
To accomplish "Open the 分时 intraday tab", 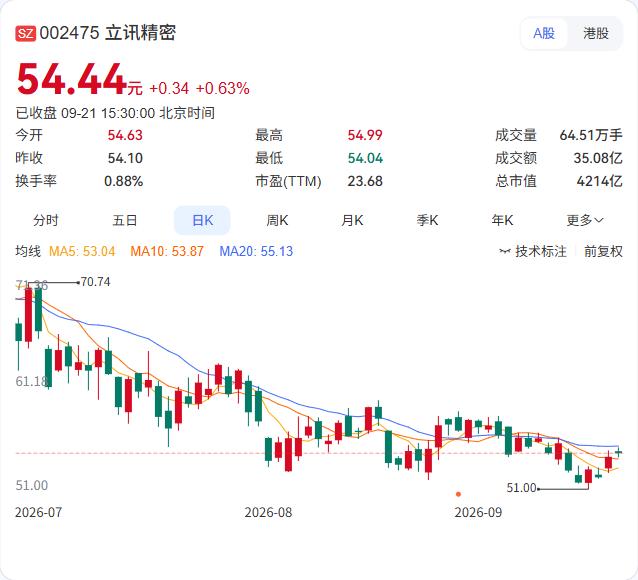I will (x=46, y=221).
